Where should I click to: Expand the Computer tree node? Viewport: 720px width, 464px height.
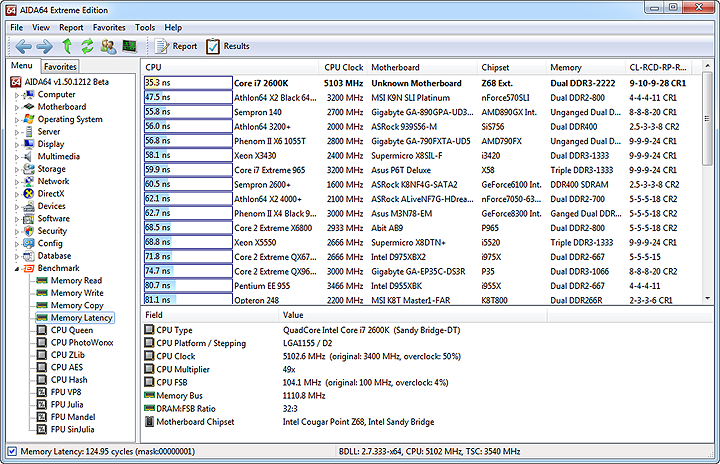point(17,95)
